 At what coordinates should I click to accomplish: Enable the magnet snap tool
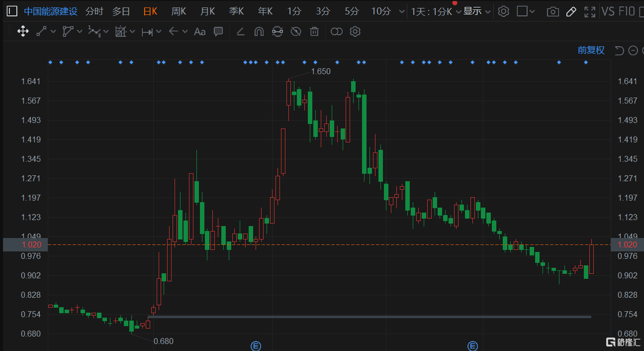(259, 32)
